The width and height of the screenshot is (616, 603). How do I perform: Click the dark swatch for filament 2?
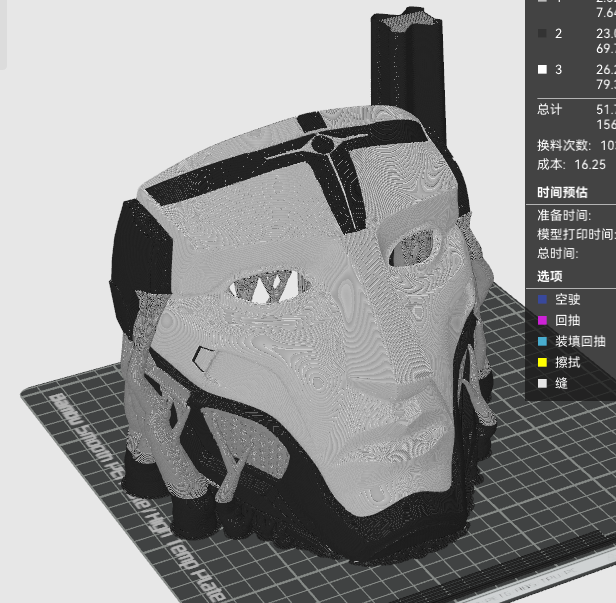click(542, 34)
